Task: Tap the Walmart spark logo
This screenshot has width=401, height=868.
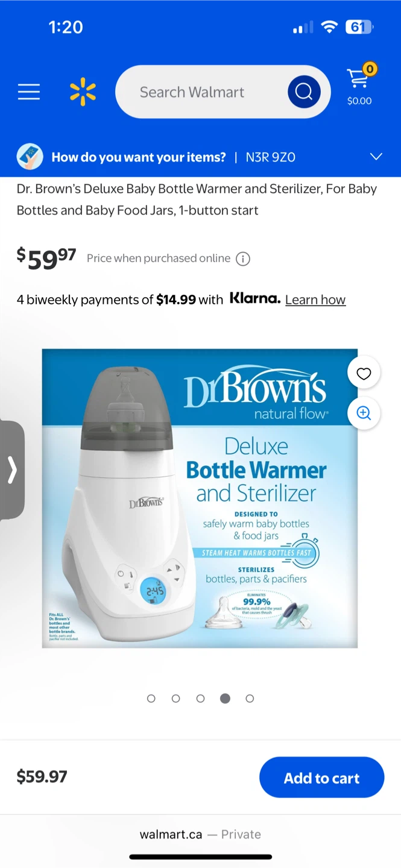Action: (x=83, y=92)
